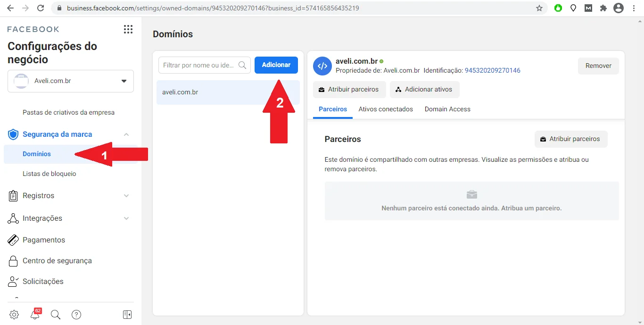The width and height of the screenshot is (644, 325).
Task: Switch to the Ativos conectados tab
Action: click(386, 109)
